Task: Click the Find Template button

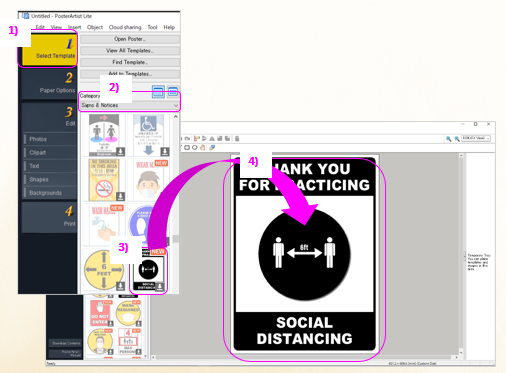Action: tap(130, 62)
